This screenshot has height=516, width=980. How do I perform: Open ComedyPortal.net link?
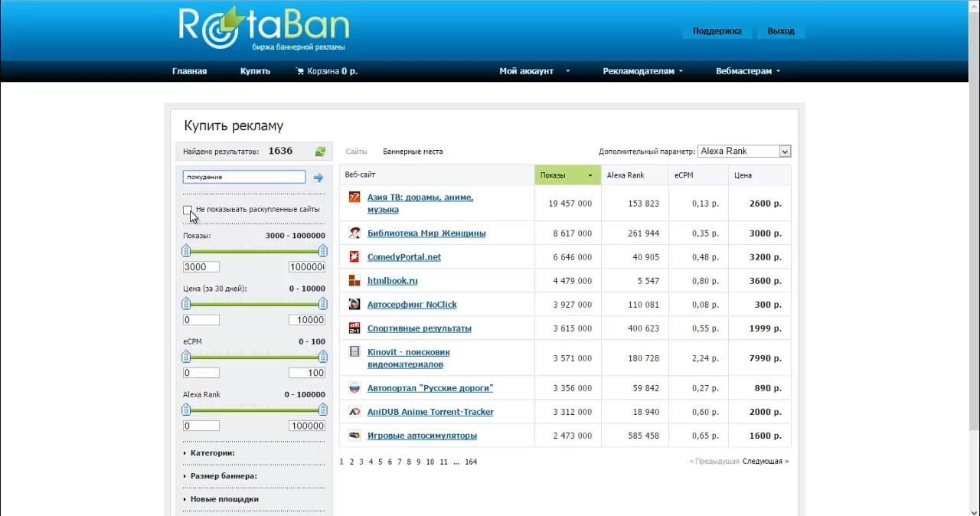tap(404, 257)
